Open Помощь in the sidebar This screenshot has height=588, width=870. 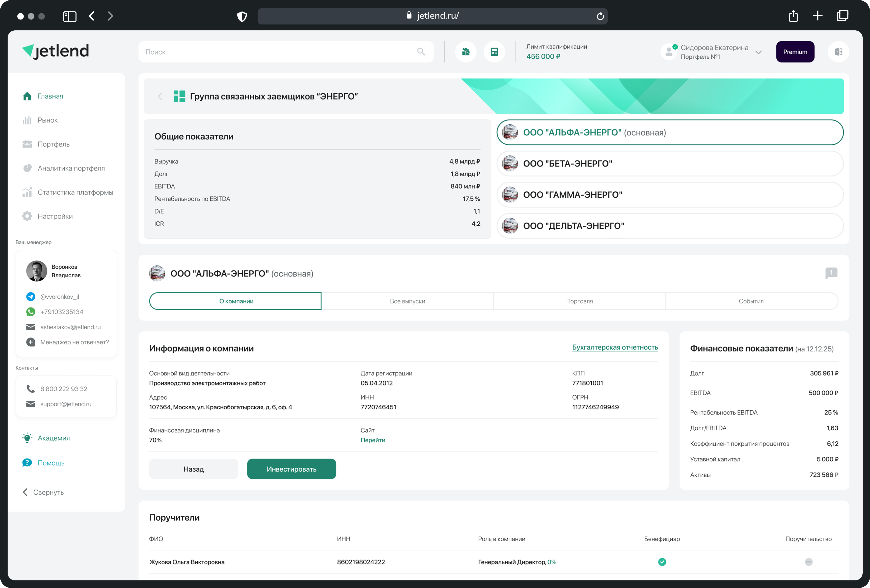[x=43, y=463]
